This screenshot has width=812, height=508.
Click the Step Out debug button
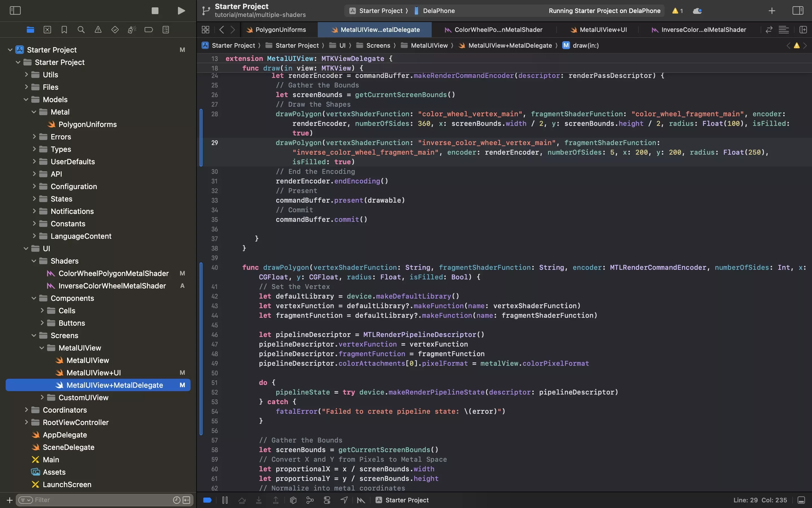(276, 500)
